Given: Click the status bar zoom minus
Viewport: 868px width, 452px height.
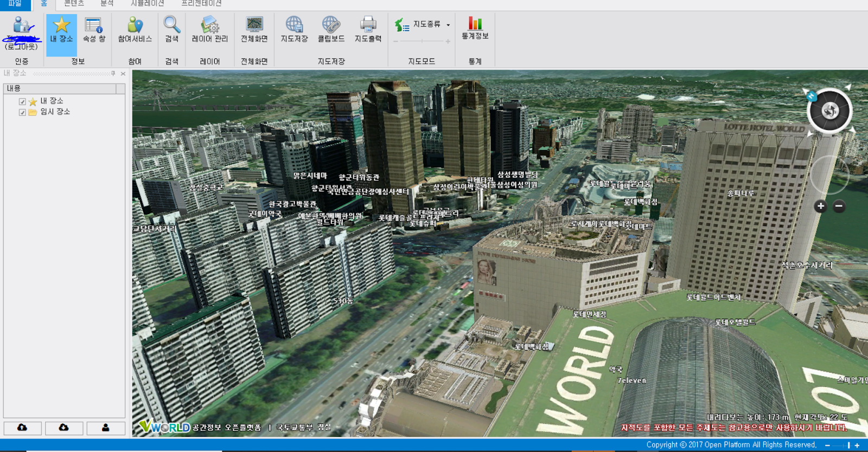Looking at the screenshot, I should click(x=827, y=445).
